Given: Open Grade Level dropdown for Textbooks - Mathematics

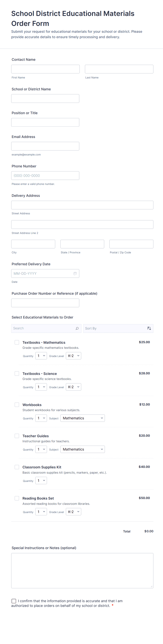Looking at the screenshot, I should pos(73,356).
